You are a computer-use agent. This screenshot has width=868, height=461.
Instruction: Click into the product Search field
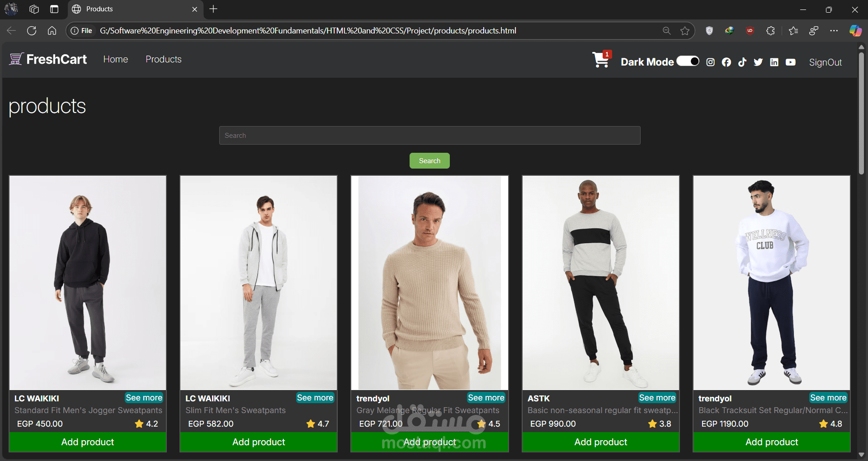coord(429,135)
